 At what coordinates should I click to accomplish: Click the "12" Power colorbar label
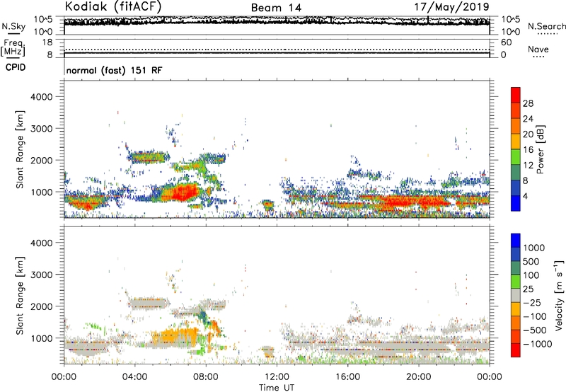point(528,166)
